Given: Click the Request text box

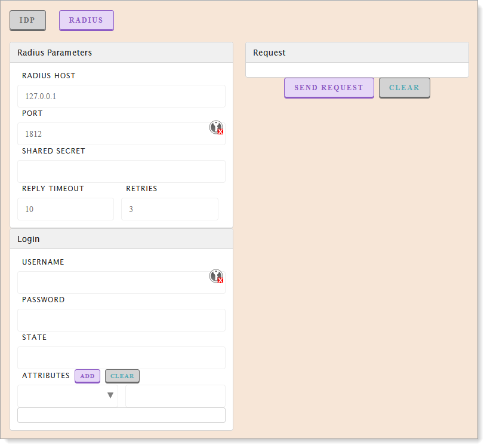Looking at the screenshot, I should click(x=357, y=70).
